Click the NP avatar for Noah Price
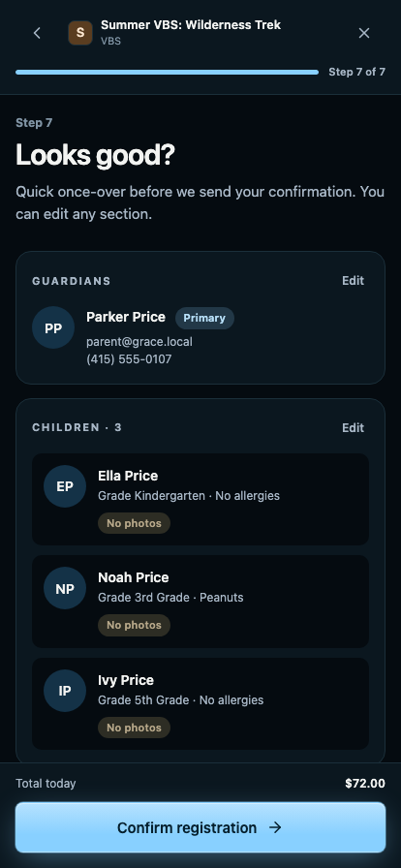401x868 pixels. pyautogui.click(x=65, y=588)
